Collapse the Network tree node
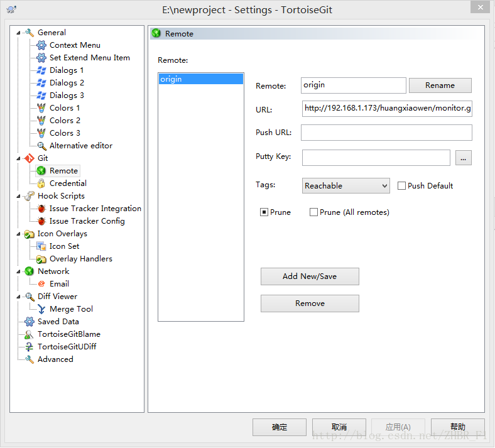 (x=18, y=271)
